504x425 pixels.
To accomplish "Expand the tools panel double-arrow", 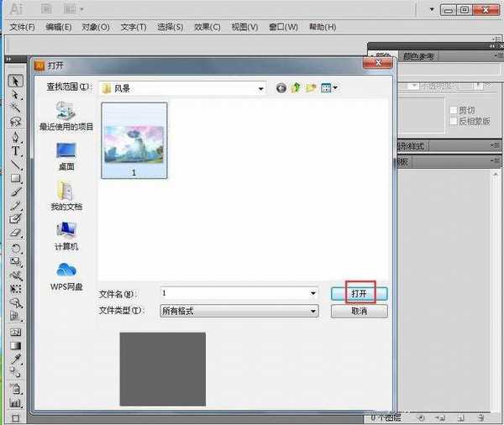I will pyautogui.click(x=8, y=59).
